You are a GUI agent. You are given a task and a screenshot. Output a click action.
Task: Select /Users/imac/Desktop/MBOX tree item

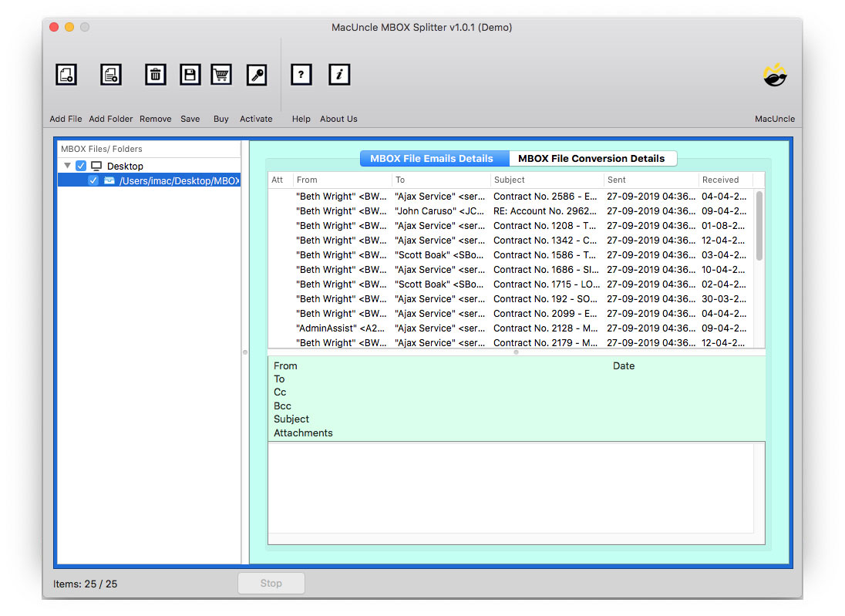pos(150,180)
